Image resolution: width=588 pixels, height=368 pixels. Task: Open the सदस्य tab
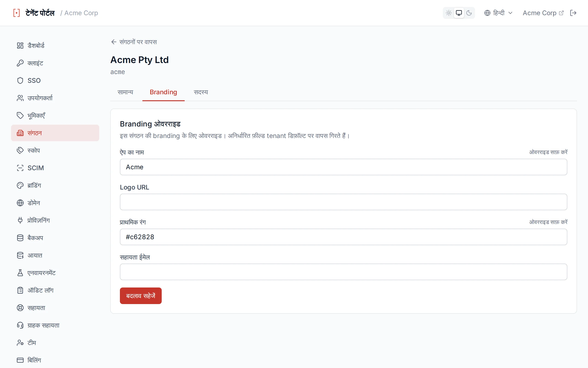(x=201, y=92)
